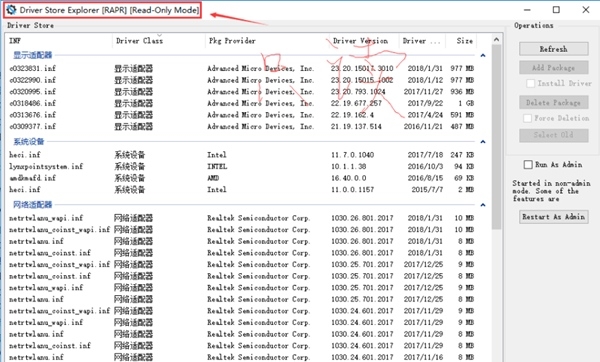The image size is (600, 362).
Task: Click the 2016/11/21 date cell
Action: tap(423, 126)
